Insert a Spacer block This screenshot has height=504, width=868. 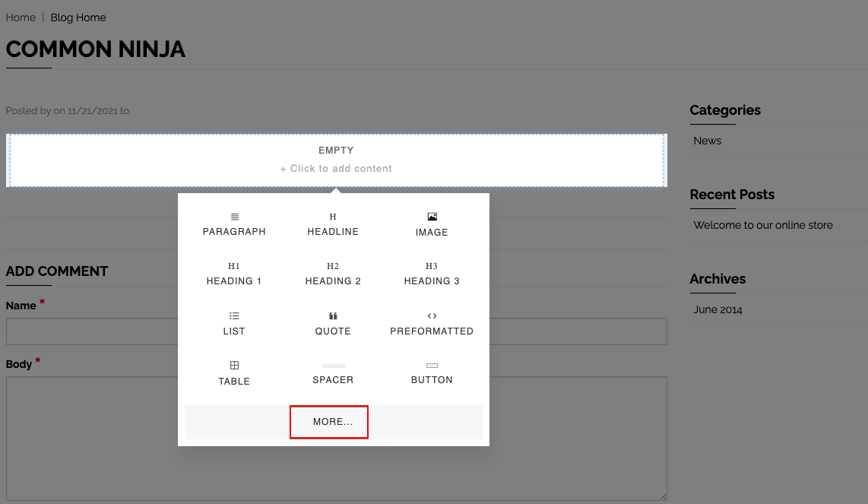(x=333, y=373)
